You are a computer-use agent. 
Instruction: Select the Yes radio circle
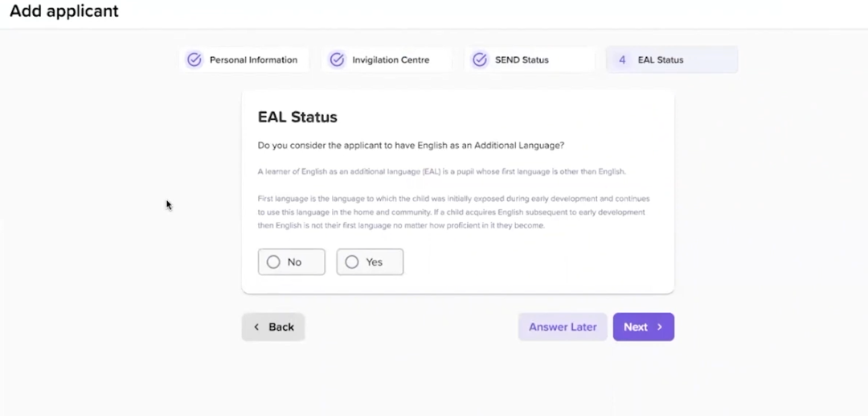352,262
